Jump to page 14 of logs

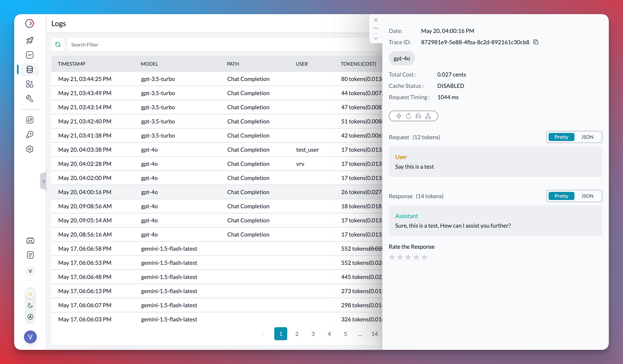click(374, 334)
